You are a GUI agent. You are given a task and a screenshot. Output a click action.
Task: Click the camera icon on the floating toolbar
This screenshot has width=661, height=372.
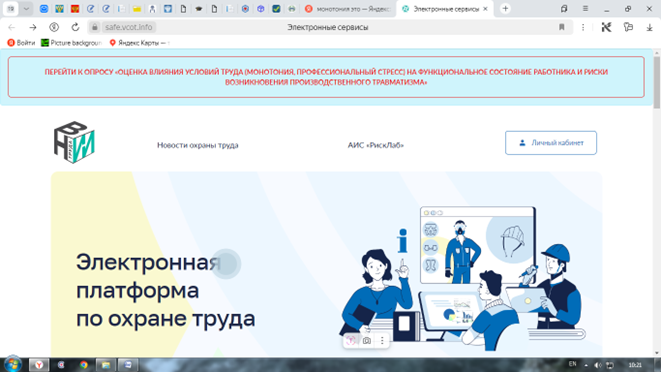click(x=367, y=341)
